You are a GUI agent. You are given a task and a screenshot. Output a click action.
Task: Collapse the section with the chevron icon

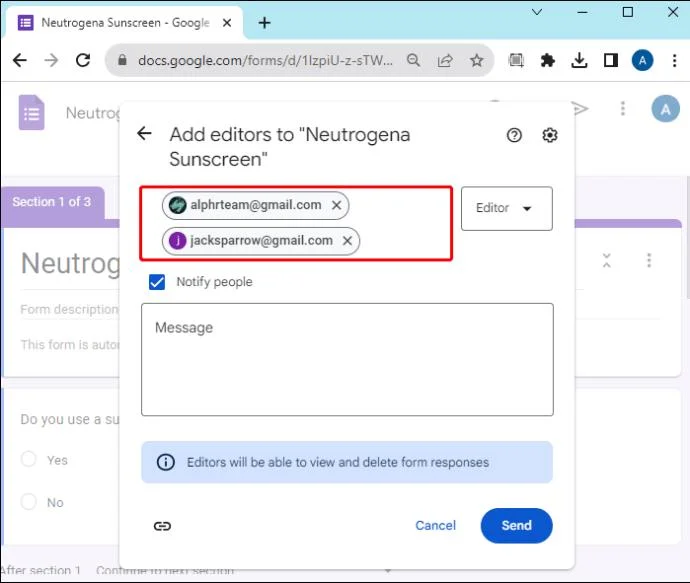[x=607, y=260]
